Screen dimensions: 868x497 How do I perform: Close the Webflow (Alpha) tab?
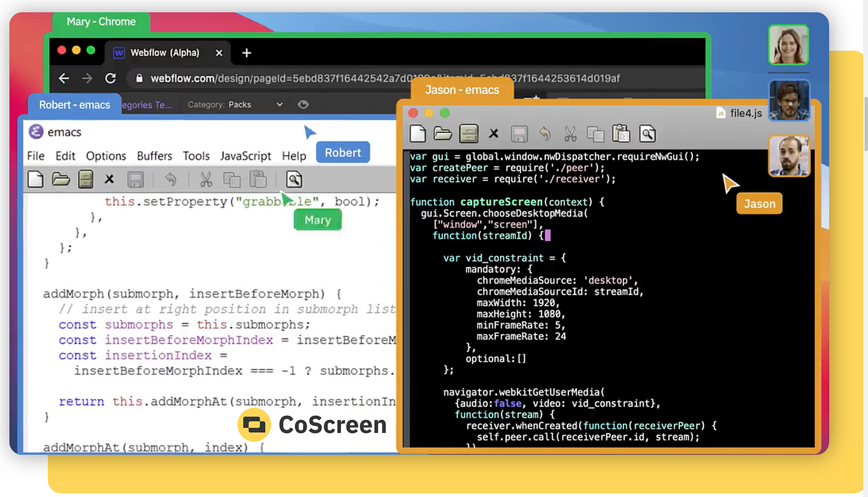pos(219,53)
